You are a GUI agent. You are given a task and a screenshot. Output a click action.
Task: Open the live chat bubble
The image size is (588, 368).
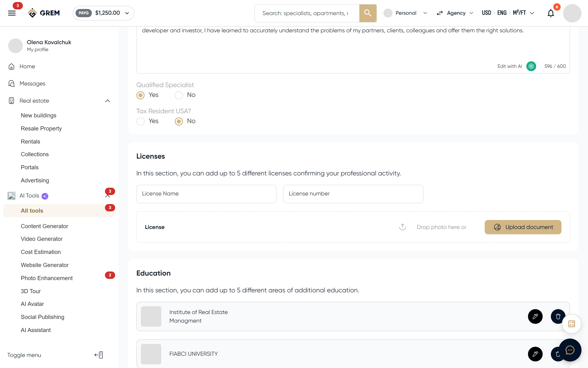point(570,350)
